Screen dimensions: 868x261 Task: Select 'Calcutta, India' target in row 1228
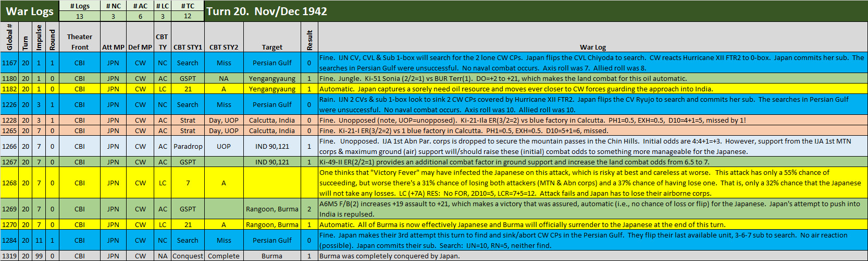272,120
